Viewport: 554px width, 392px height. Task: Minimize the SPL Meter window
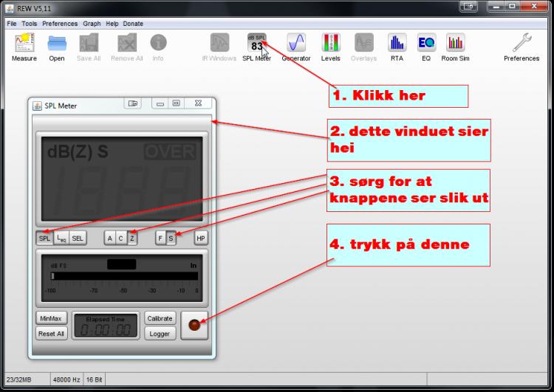[x=160, y=103]
